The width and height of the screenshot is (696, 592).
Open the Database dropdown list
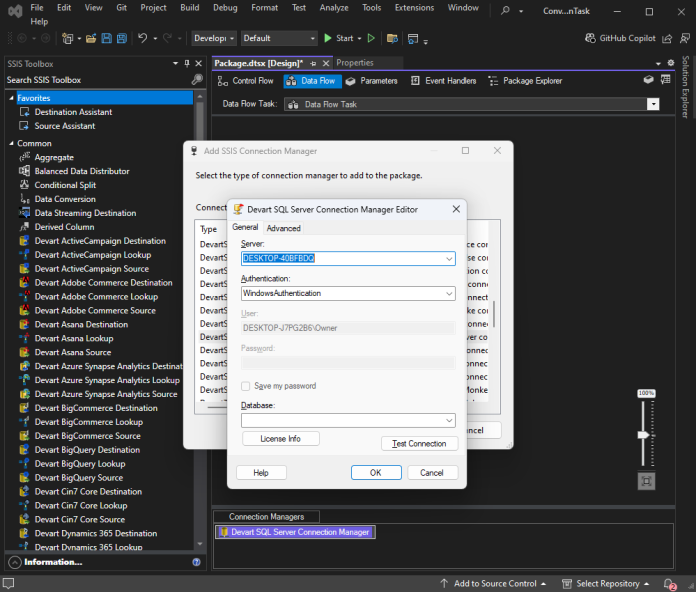(x=449, y=421)
